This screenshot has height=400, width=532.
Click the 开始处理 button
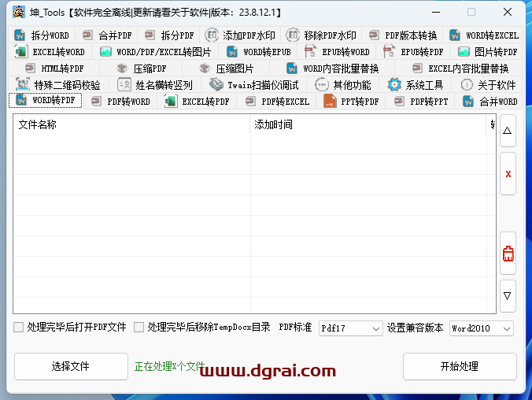coord(460,366)
